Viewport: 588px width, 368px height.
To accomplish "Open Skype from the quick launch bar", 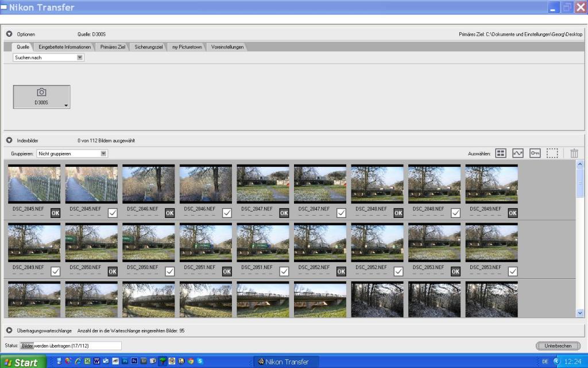I will pos(200,361).
